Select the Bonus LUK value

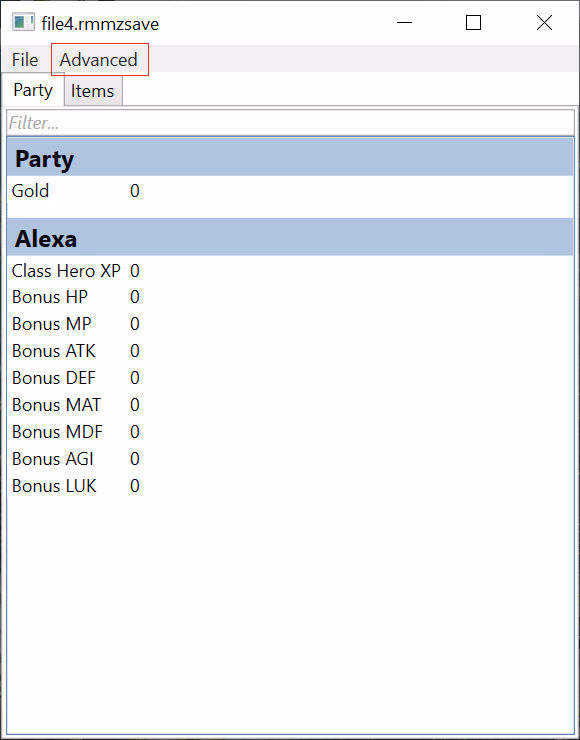point(134,486)
